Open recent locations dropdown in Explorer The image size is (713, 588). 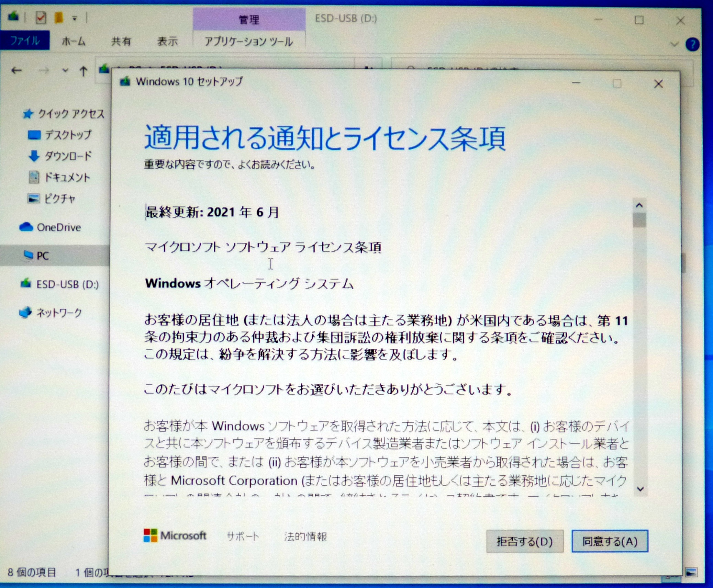tap(65, 71)
